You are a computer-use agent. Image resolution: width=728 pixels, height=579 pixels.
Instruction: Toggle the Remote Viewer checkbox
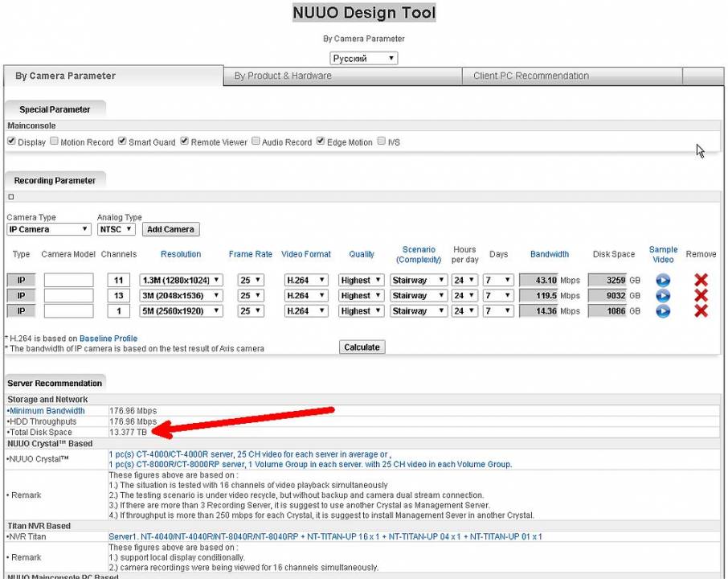(184, 142)
